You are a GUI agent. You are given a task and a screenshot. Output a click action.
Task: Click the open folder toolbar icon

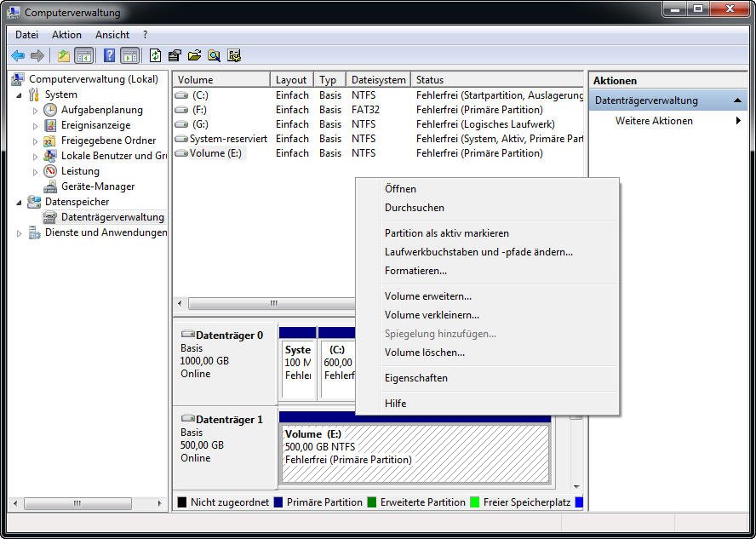pos(194,56)
